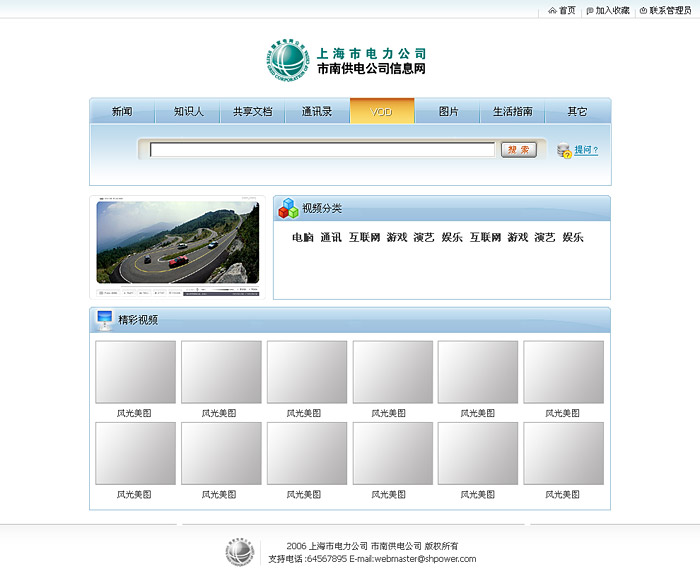700x581 pixels.
Task: Click the mountain road video preview
Action: tap(178, 242)
